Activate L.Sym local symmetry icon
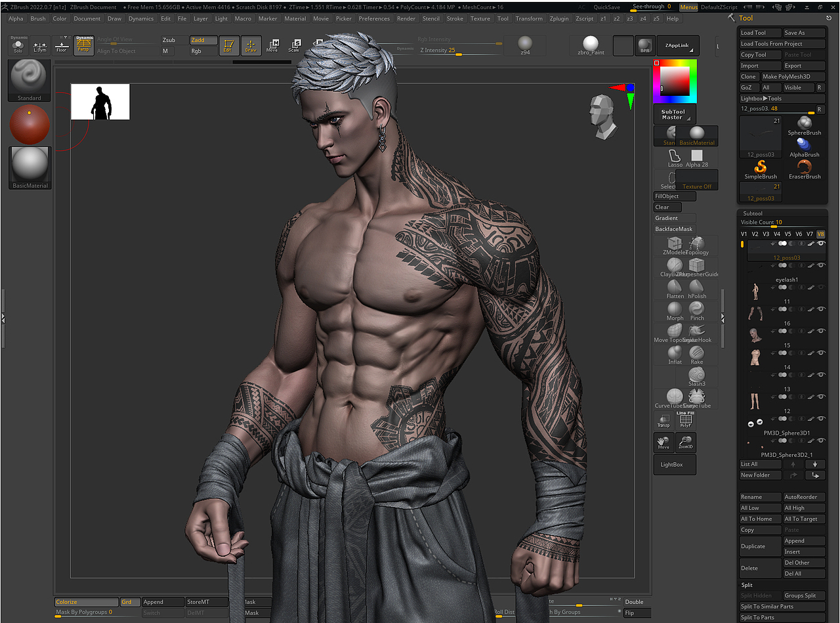This screenshot has height=623, width=840. point(40,45)
